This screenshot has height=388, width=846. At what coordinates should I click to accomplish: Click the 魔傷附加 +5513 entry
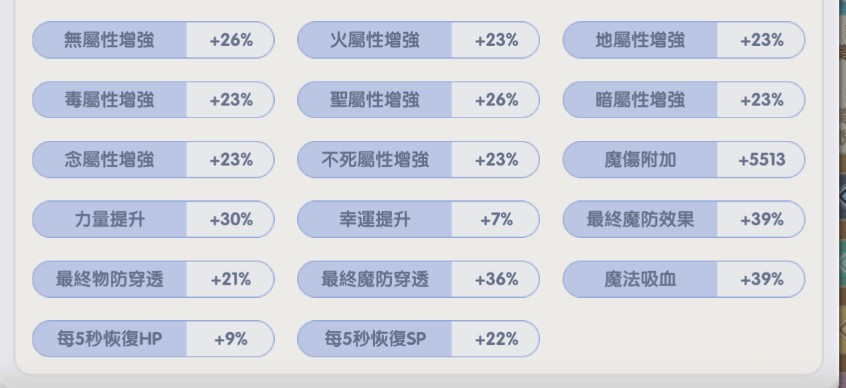click(684, 160)
